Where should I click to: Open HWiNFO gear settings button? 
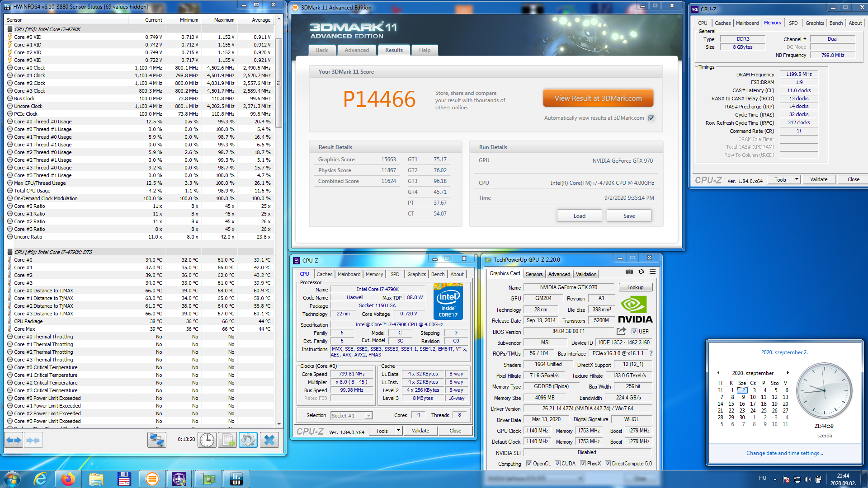248,440
